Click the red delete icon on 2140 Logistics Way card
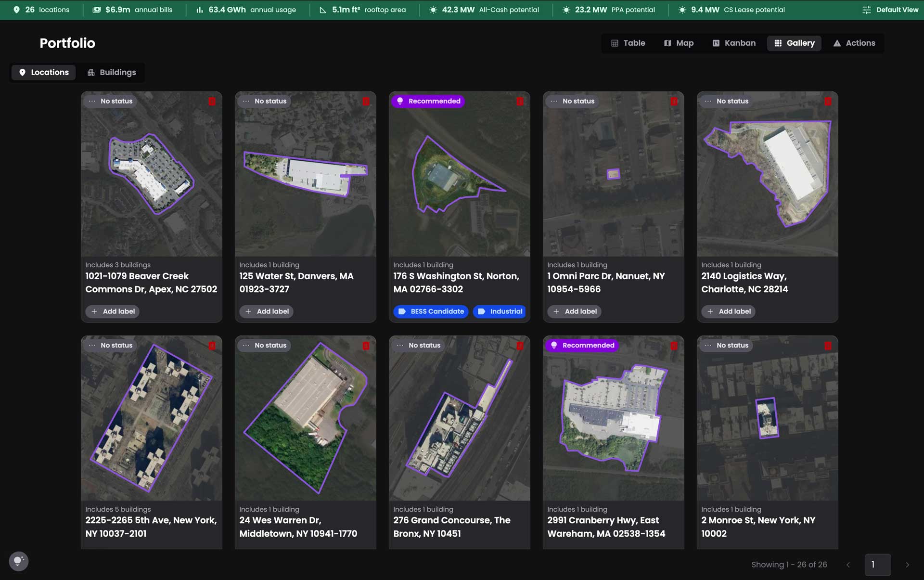This screenshot has height=580, width=924. [x=828, y=101]
